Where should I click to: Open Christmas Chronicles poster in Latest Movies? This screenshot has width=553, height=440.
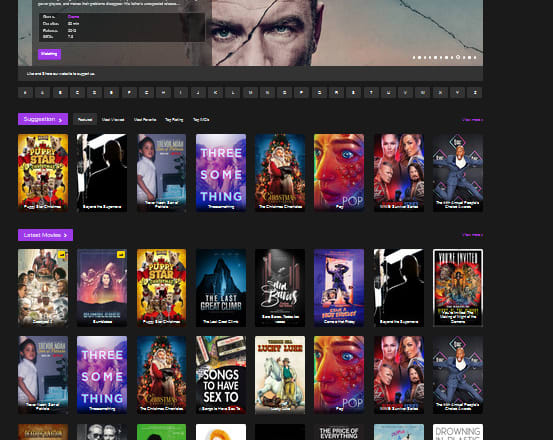tap(161, 374)
